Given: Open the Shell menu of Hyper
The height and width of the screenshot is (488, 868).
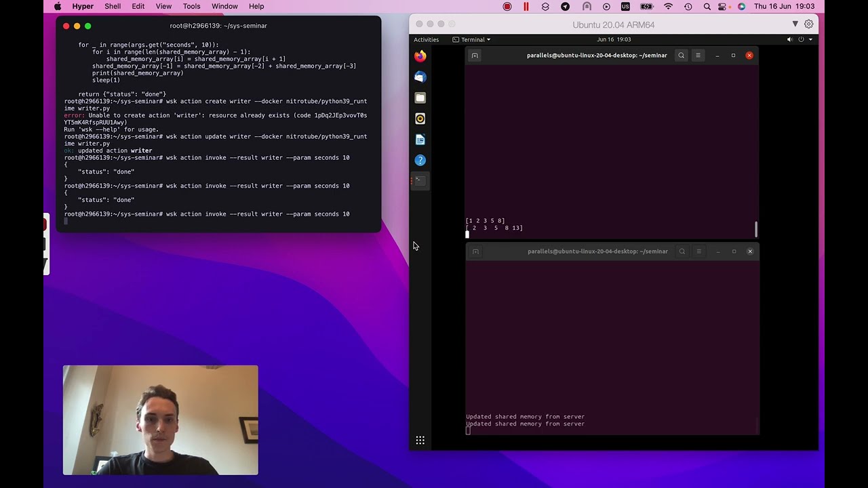Looking at the screenshot, I should 113,6.
